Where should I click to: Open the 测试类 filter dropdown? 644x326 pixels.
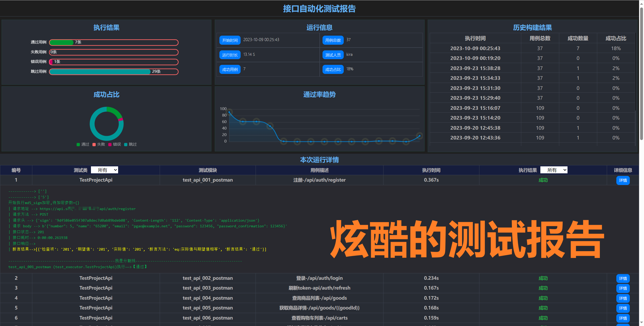pyautogui.click(x=104, y=170)
